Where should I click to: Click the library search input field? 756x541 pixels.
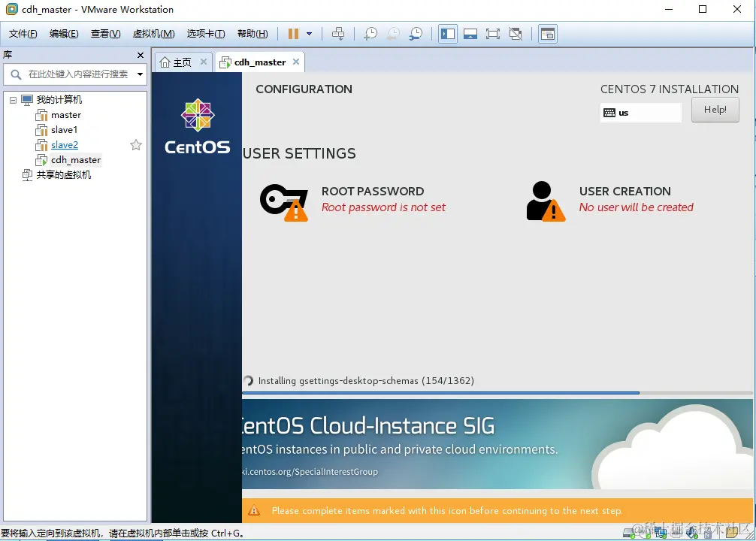[x=78, y=74]
